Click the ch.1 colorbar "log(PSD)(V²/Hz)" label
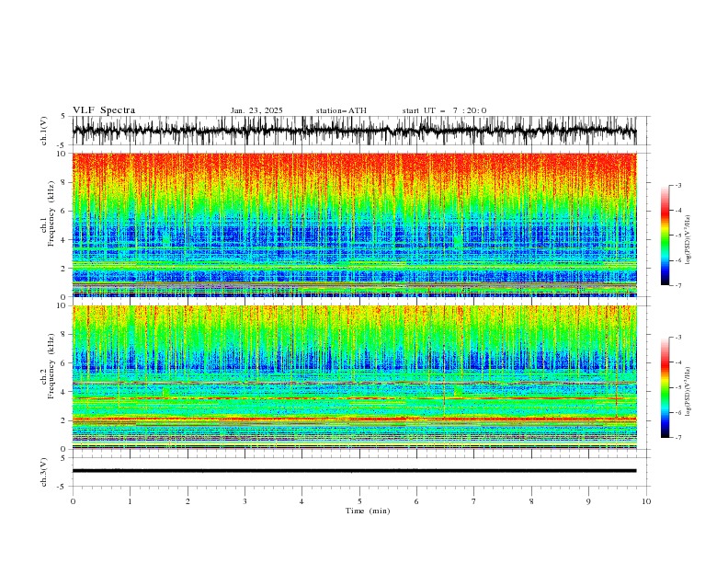This screenshot has height=563, width=728. (x=688, y=240)
